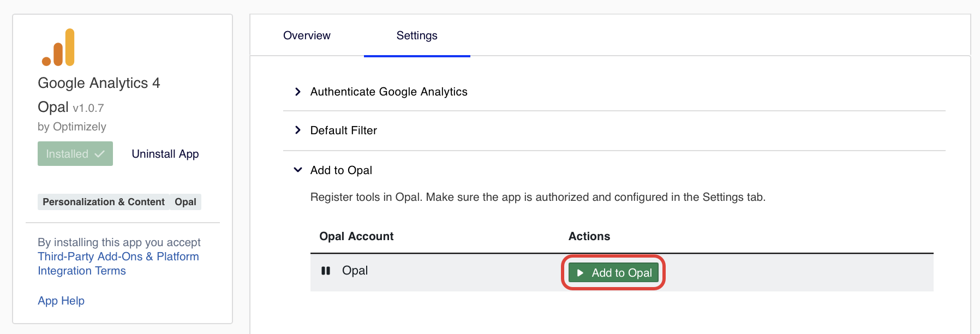Open App Help

click(x=61, y=301)
